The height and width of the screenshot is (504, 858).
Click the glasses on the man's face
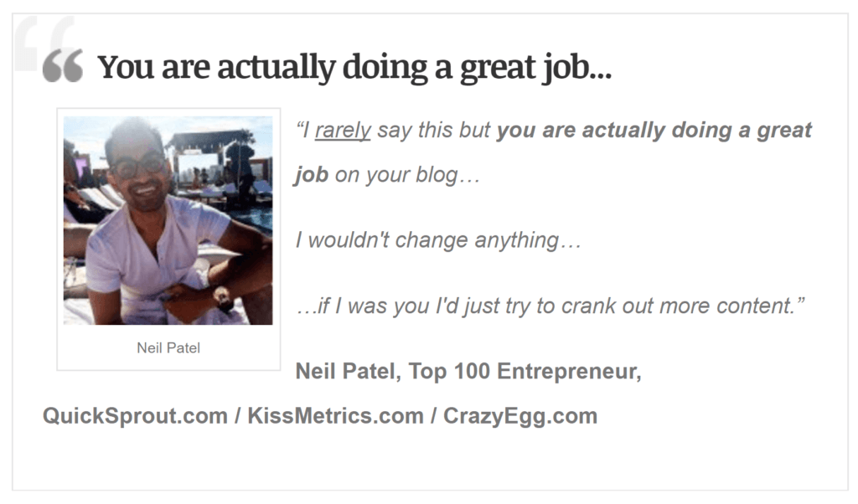pyautogui.click(x=139, y=167)
